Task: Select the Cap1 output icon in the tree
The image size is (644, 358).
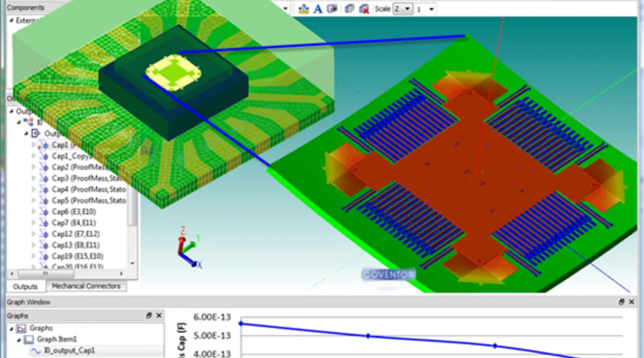Action: coord(45,145)
